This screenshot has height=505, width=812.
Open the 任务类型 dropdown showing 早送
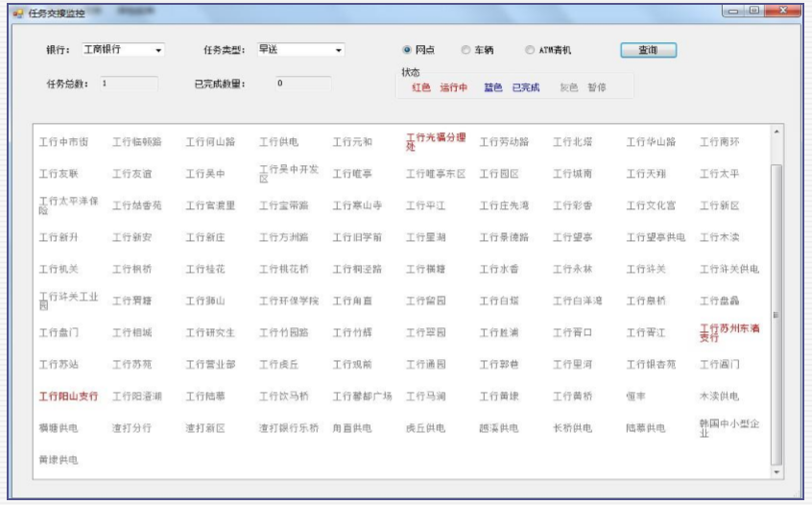coord(300,50)
